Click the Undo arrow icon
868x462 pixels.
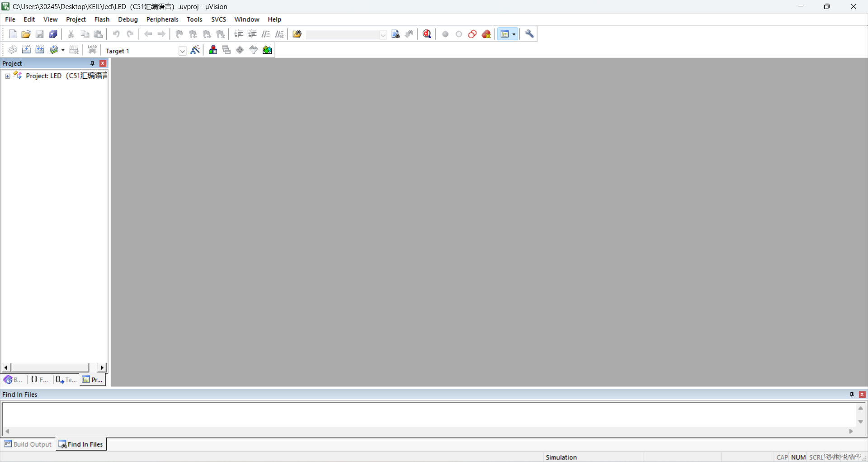(x=116, y=34)
